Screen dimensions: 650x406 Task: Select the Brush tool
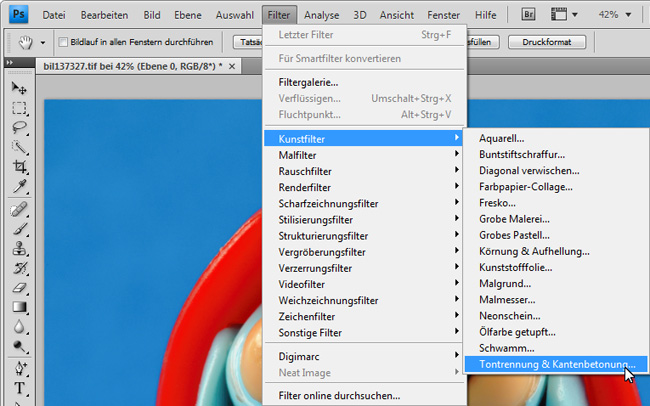pos(19,229)
